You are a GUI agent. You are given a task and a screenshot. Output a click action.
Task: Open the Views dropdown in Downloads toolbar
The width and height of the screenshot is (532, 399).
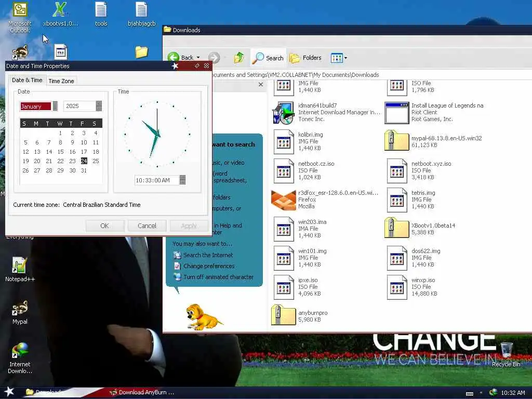(x=339, y=58)
